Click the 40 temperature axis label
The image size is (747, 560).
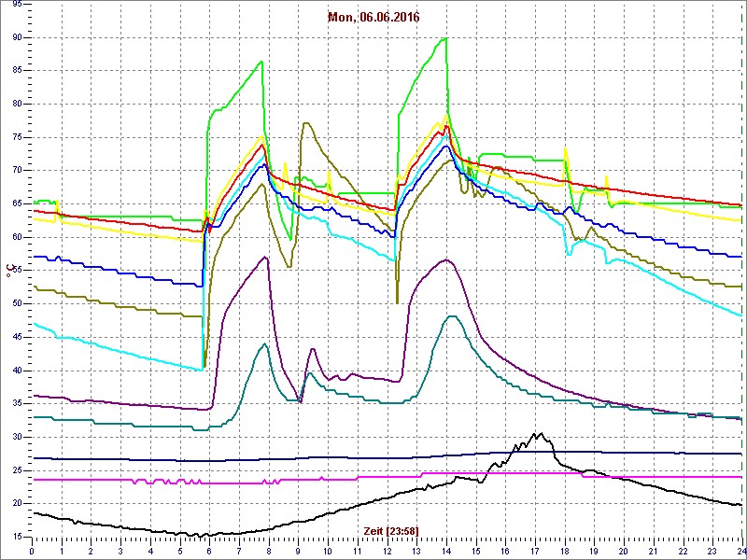tap(17, 371)
